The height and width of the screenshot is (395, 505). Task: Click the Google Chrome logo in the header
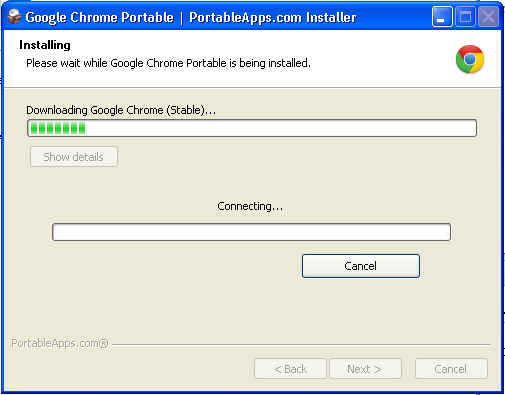470,59
